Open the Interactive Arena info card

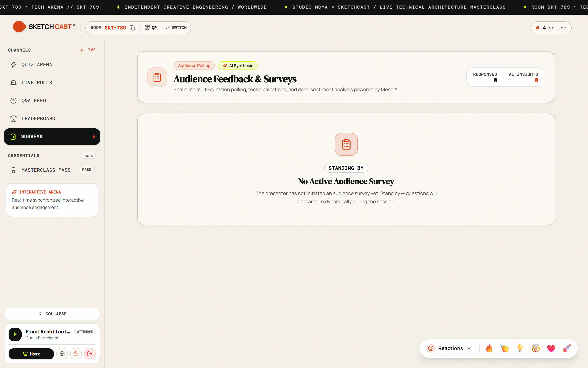pos(52,200)
